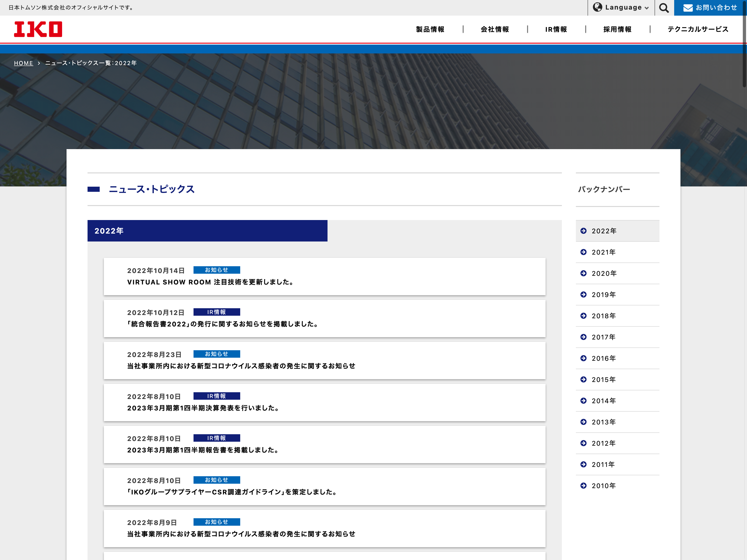This screenshot has height=560, width=747.
Task: Click お問い合わせ contact button
Action: pos(716,8)
